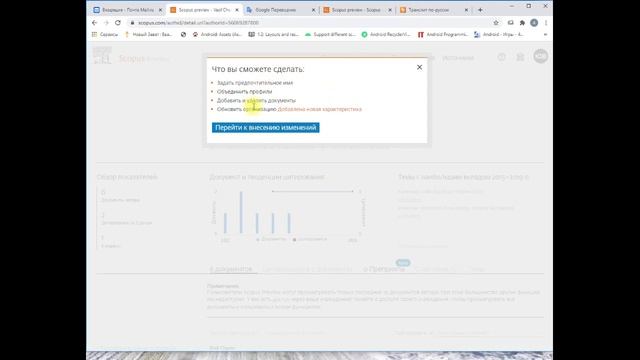640x360 pixels.
Task: Switch to the Google Переводчик tab
Action: click(280, 10)
